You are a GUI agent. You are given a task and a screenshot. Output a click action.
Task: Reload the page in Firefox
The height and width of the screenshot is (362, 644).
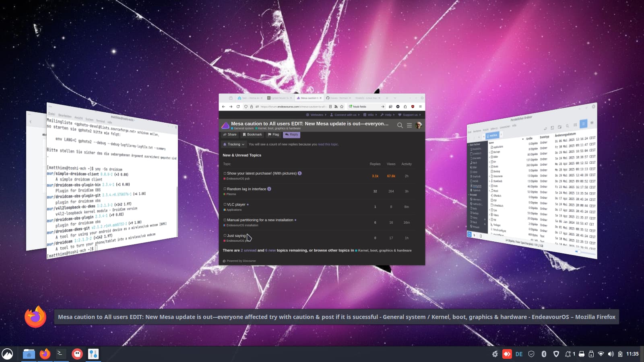tap(238, 107)
